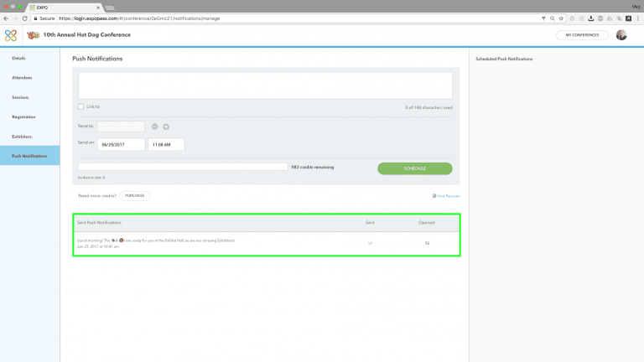Select Sessions in the left menu
This screenshot has height=362, width=644.
21,97
